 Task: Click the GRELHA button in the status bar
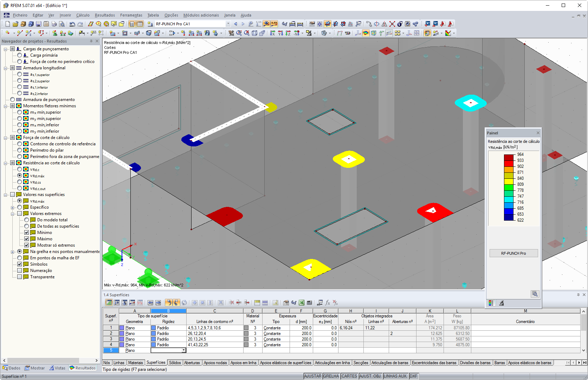331,376
